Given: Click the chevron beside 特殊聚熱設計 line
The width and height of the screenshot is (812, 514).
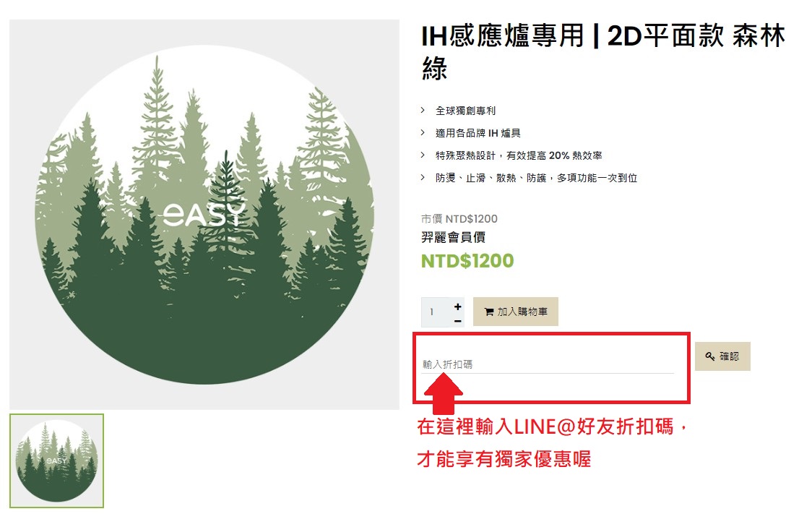Looking at the screenshot, I should [423, 155].
